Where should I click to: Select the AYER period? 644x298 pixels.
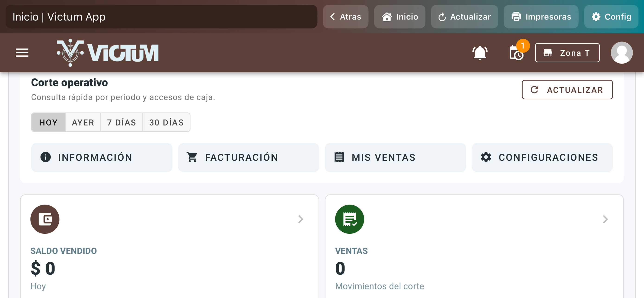83,122
